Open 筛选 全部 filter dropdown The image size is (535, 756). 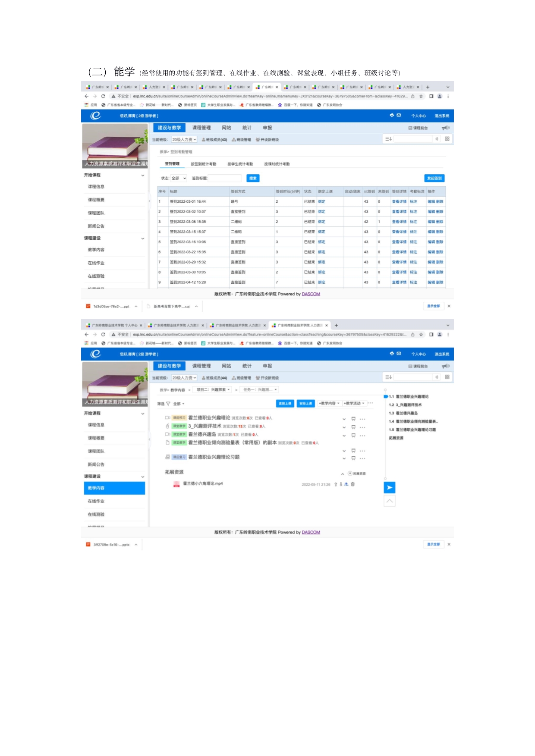pyautogui.click(x=179, y=404)
